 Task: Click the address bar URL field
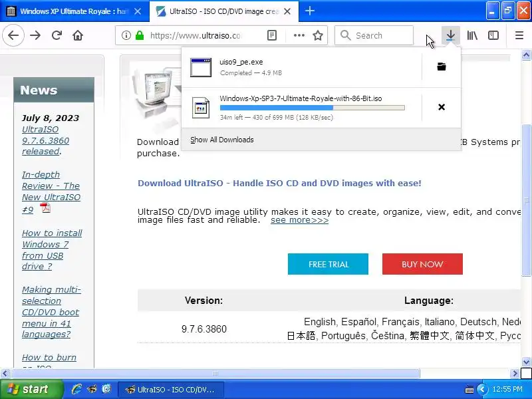pyautogui.click(x=196, y=35)
